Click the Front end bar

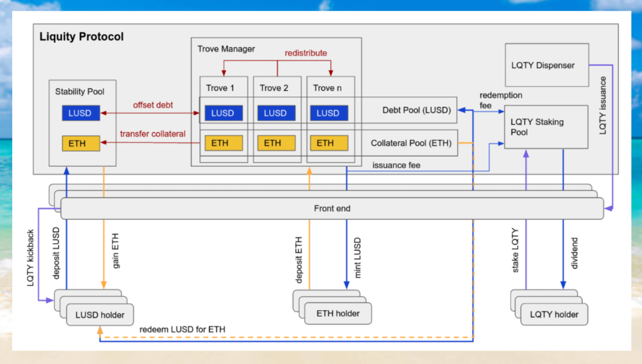click(332, 208)
